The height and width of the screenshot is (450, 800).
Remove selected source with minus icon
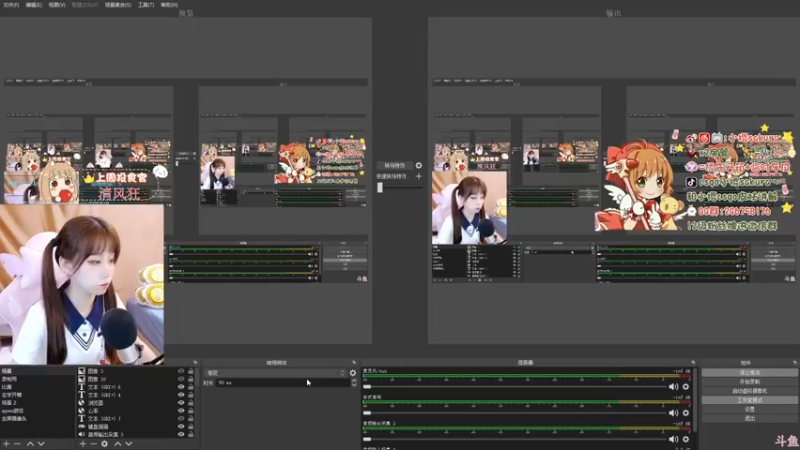(x=93, y=444)
